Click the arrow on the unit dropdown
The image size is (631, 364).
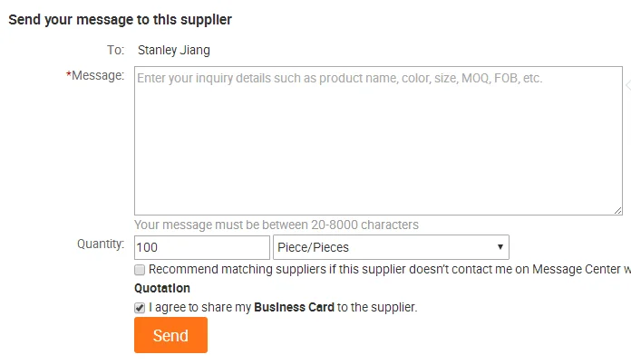500,247
